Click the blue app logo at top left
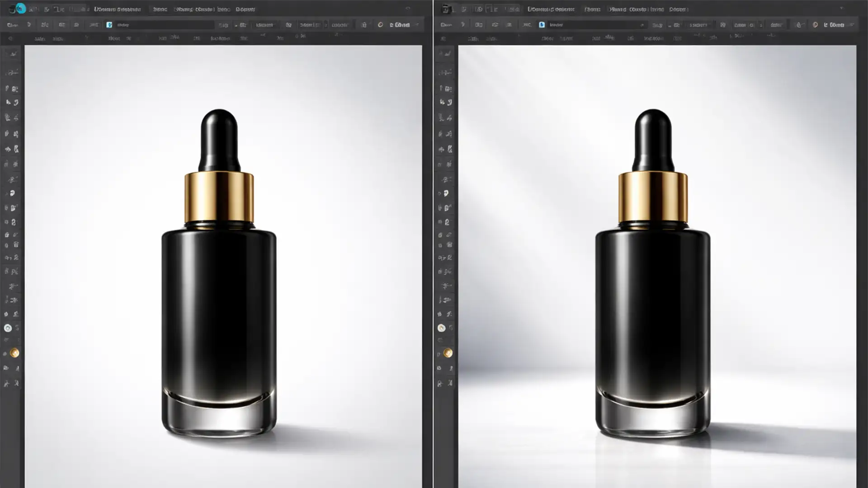Viewport: 868px width, 488px height. click(x=20, y=8)
